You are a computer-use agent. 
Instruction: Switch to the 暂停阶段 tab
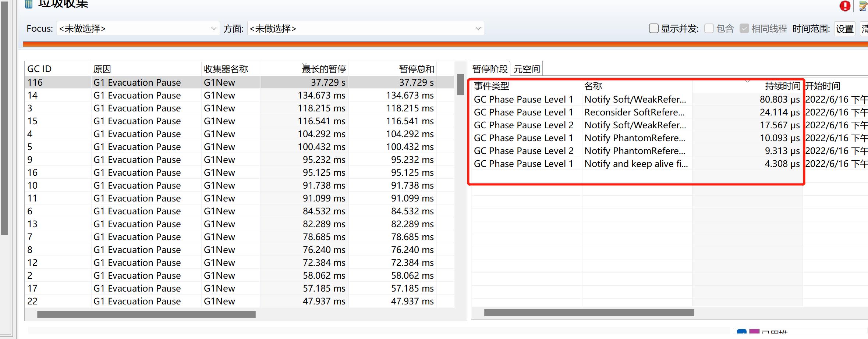(x=490, y=69)
